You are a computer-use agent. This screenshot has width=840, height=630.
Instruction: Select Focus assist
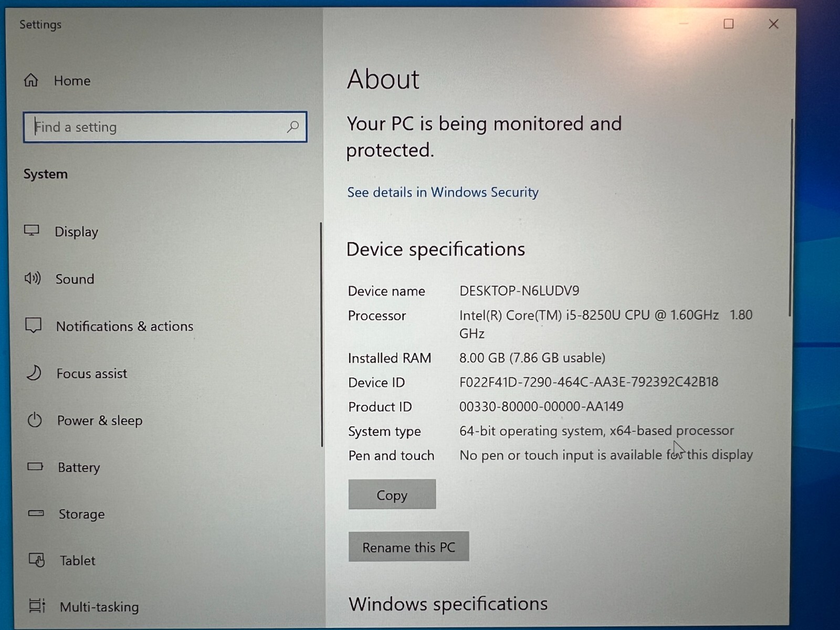tap(92, 373)
